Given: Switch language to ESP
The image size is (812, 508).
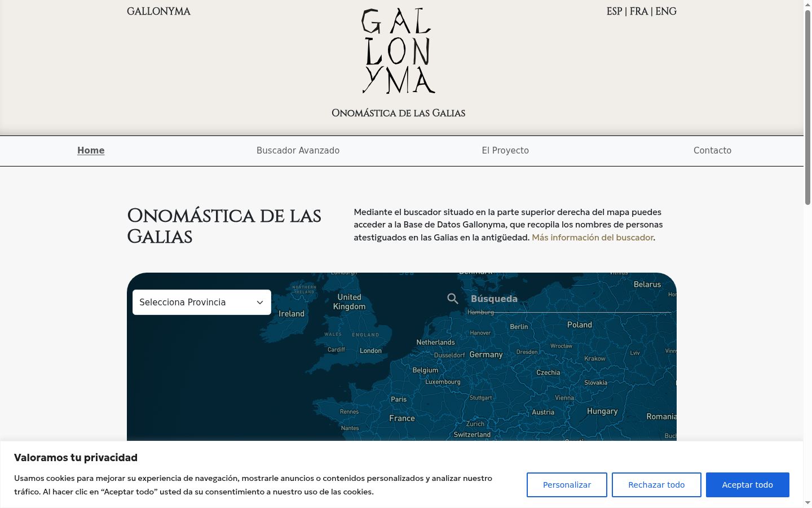Looking at the screenshot, I should (x=614, y=11).
